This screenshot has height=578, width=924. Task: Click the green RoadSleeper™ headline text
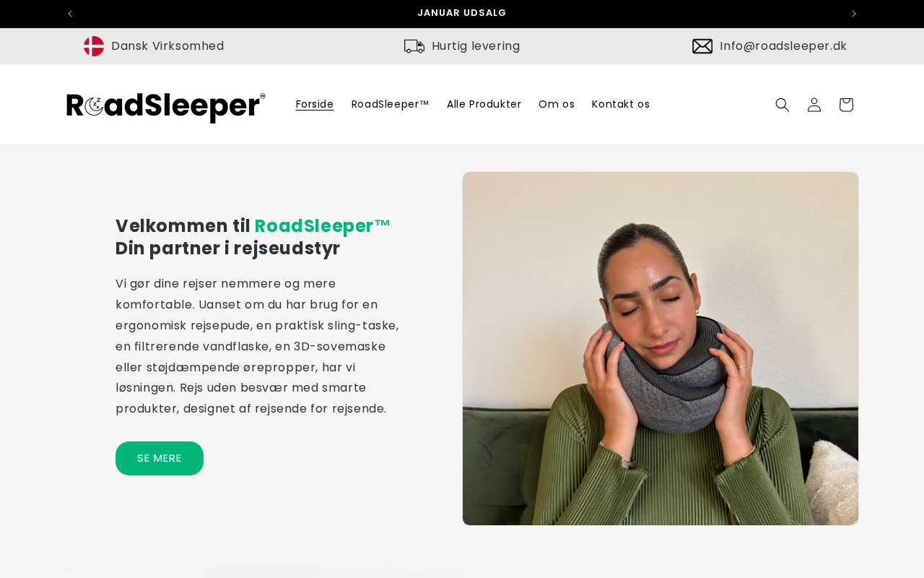point(323,226)
